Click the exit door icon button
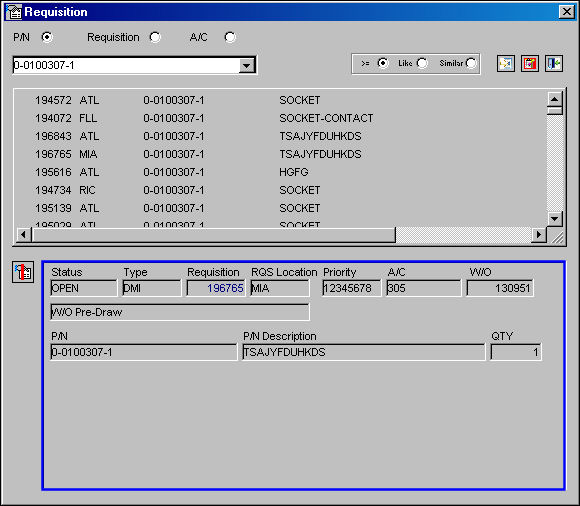 tap(554, 64)
